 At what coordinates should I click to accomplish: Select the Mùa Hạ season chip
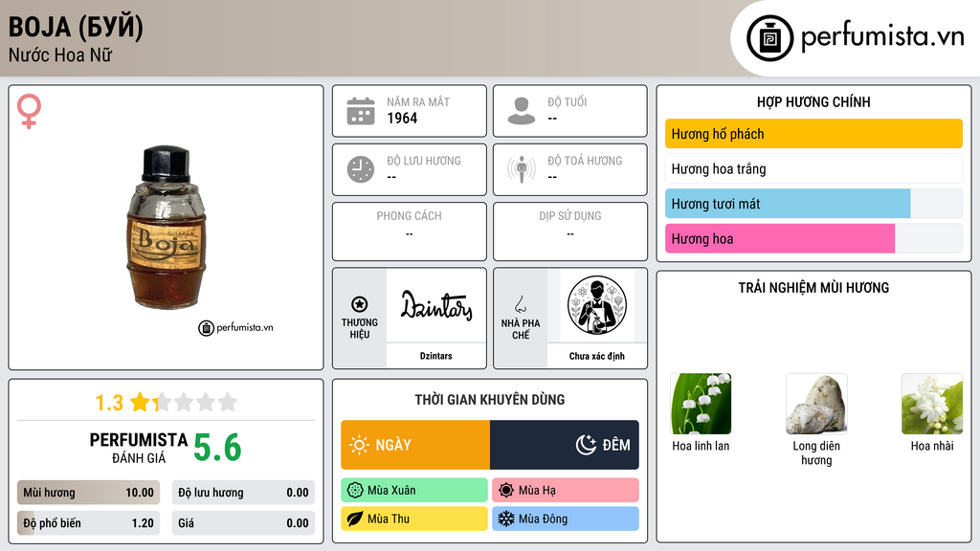point(566,491)
